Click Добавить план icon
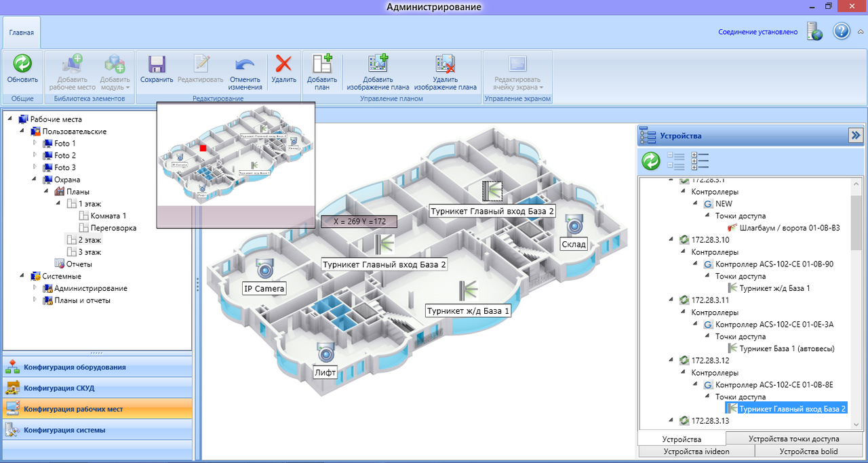The height and width of the screenshot is (463, 868). tap(321, 64)
